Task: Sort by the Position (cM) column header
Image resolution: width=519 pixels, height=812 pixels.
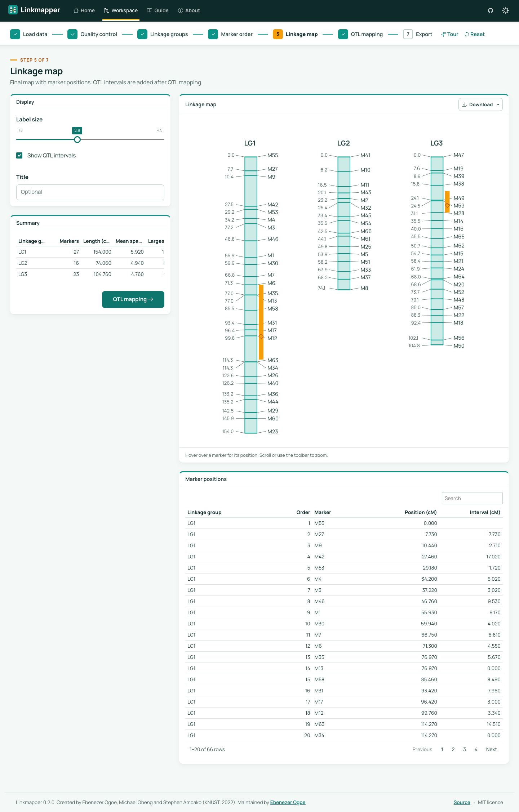Action: (421, 512)
